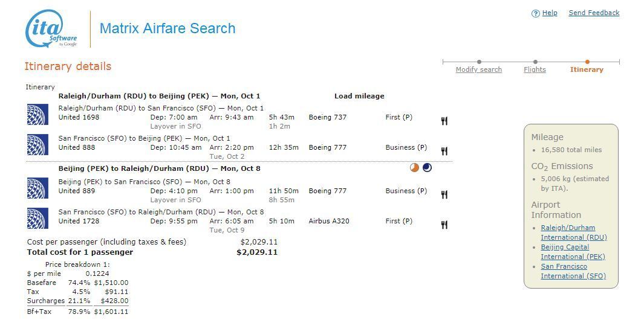Click return header Beijing to RDU Oct 8

(x=160, y=168)
